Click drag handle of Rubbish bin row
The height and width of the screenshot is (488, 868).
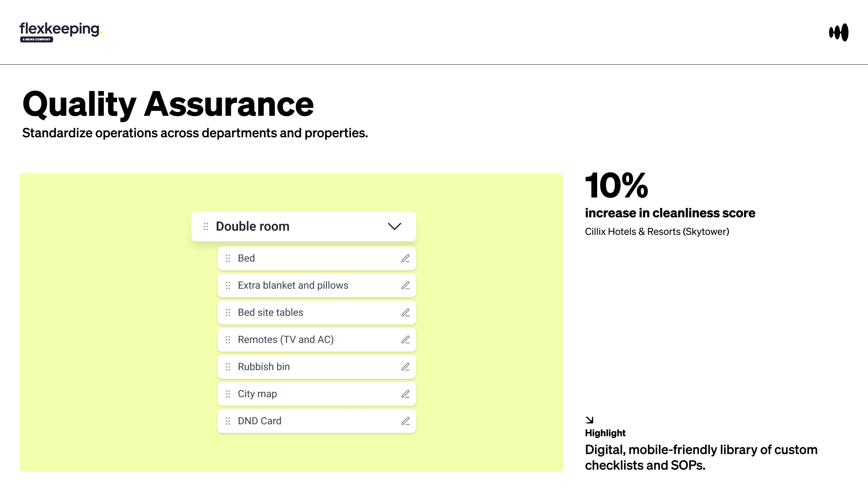point(228,367)
